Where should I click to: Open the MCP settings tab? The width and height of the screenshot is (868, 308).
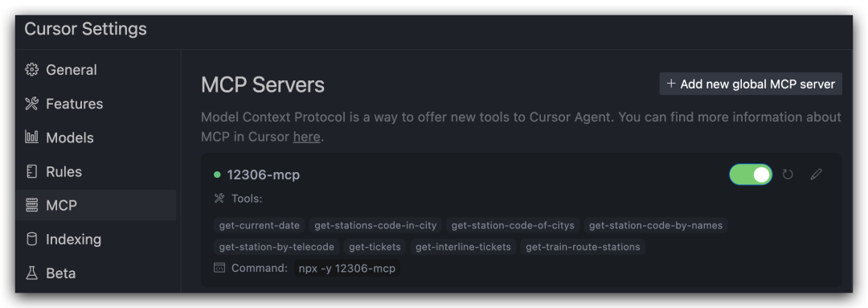coord(96,206)
